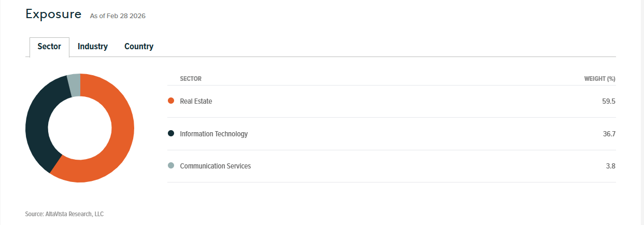Click the dark Information Technology legend dot
644x225 pixels.
click(171, 134)
